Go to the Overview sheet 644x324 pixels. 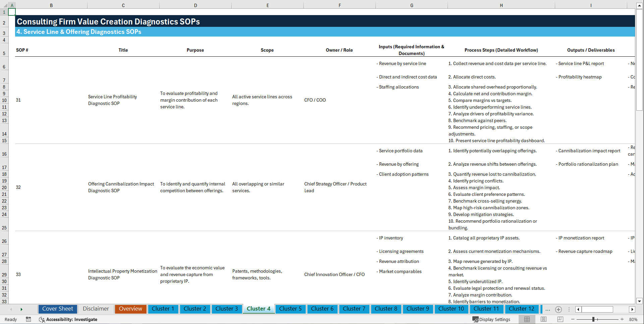(130, 309)
